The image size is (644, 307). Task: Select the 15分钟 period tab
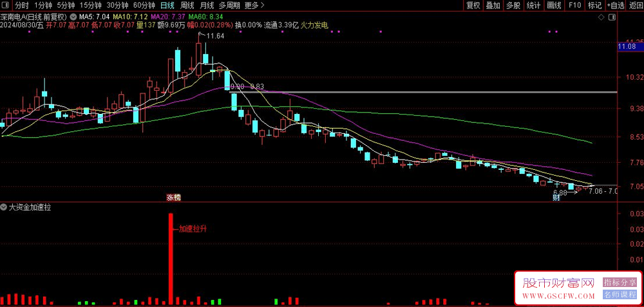tap(90, 5)
